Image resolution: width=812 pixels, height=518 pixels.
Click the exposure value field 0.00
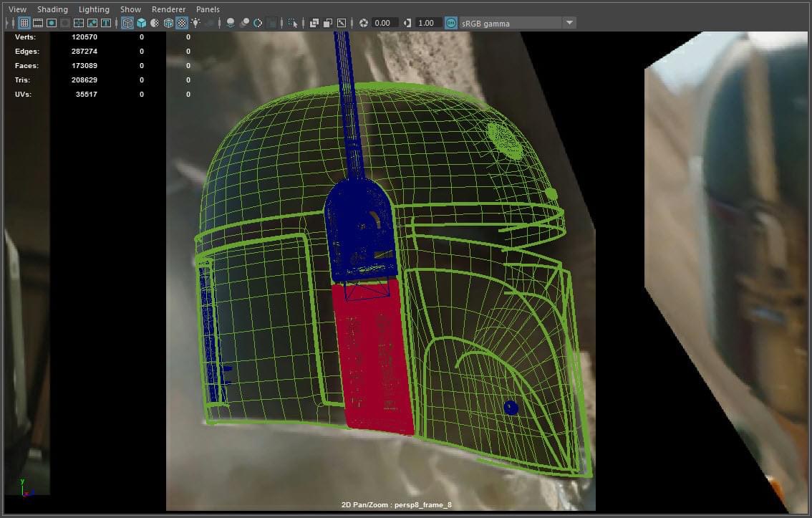click(x=385, y=23)
